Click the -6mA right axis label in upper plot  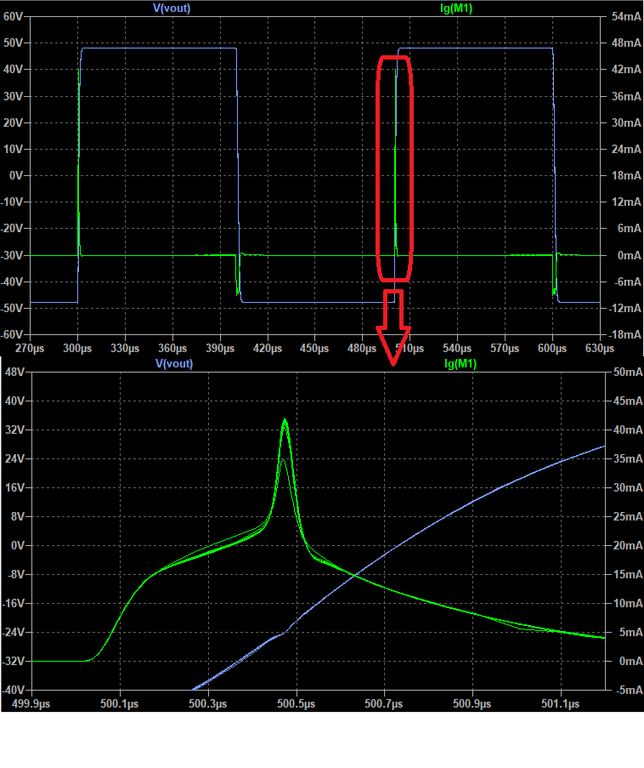click(x=627, y=282)
